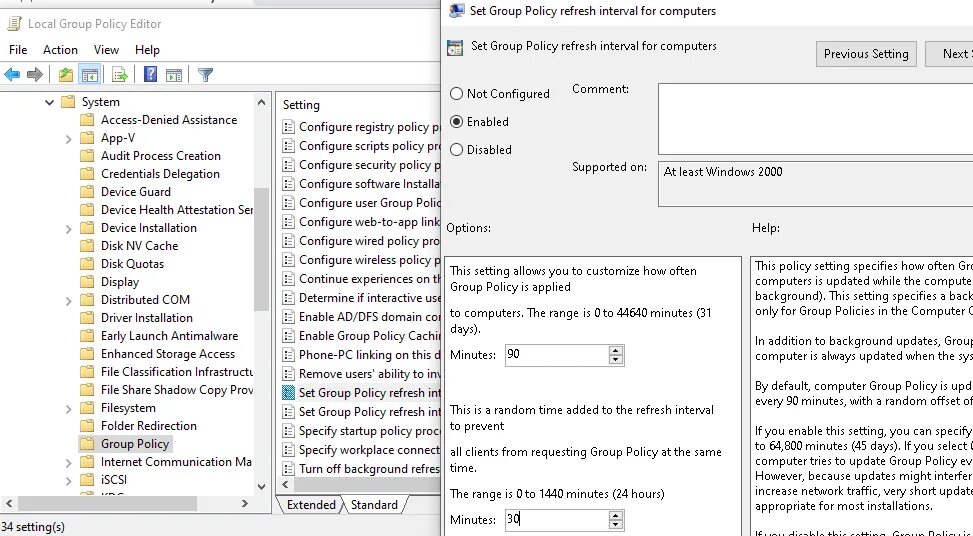Viewport: 973px width, 536px height.
Task: Click the icon beside 'Configure registry policy'
Action: 288,127
